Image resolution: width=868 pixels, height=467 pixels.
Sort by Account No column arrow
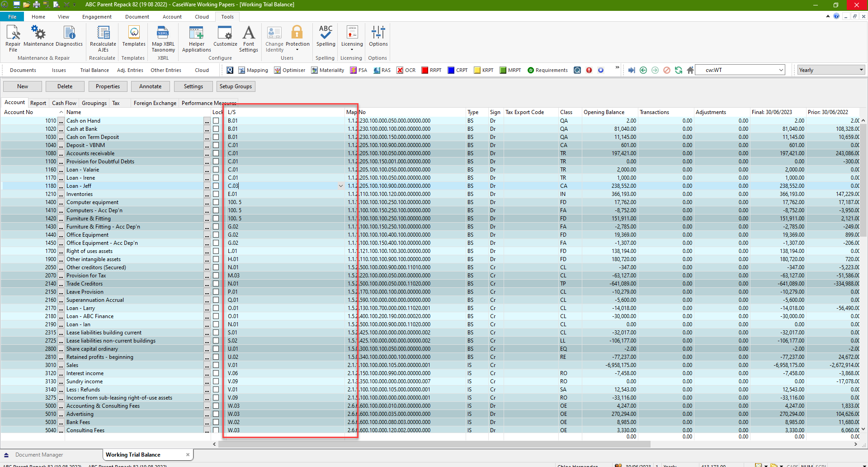61,112
